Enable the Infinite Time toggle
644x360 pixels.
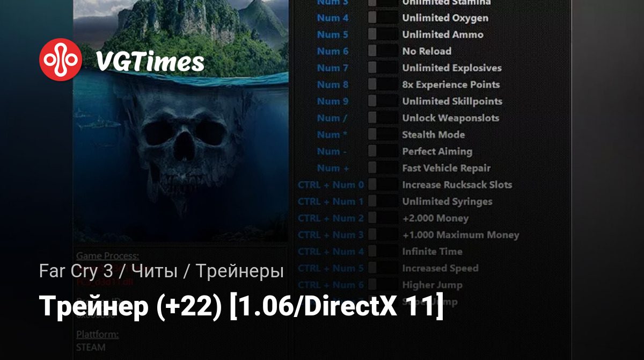(383, 251)
